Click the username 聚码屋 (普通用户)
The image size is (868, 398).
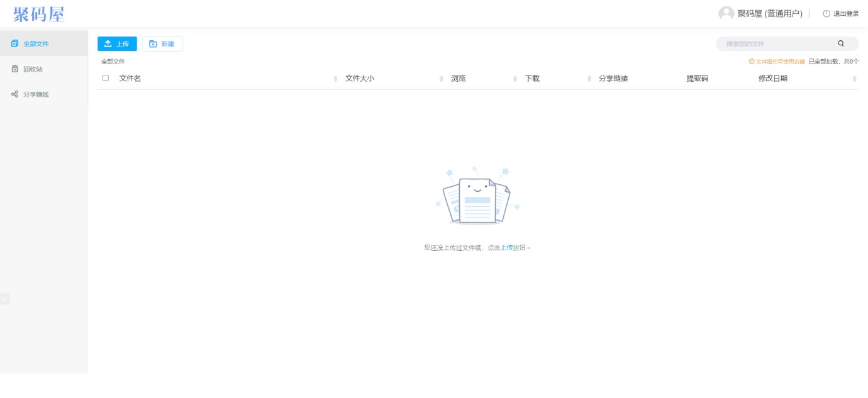click(x=770, y=13)
